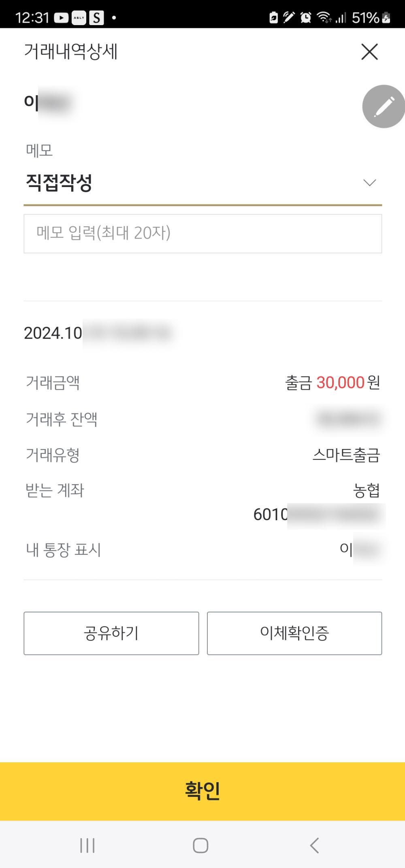405x868 pixels.
Task: Tap the ABLY notification icon
Action: click(x=79, y=18)
